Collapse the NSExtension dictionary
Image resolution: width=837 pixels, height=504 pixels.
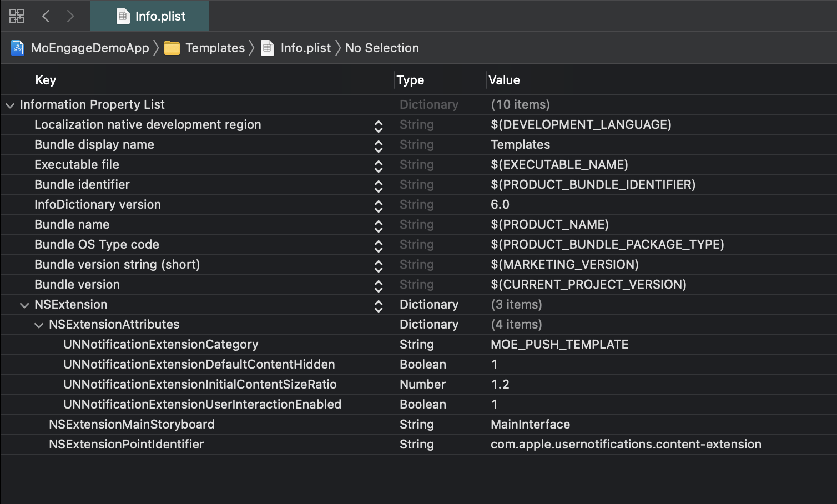[x=24, y=305]
